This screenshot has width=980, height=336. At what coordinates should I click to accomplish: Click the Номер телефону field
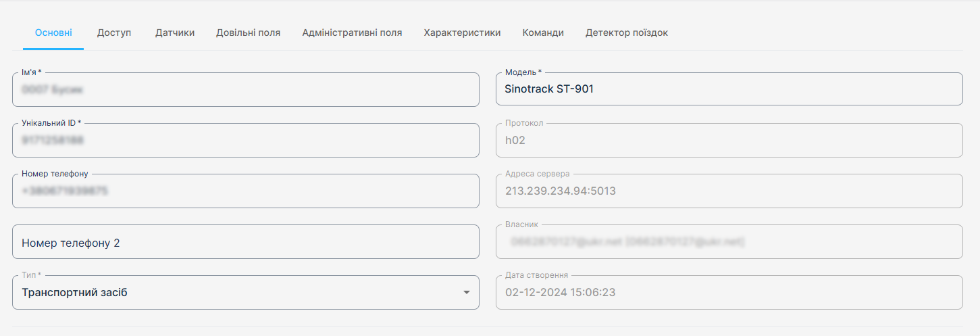click(x=246, y=191)
